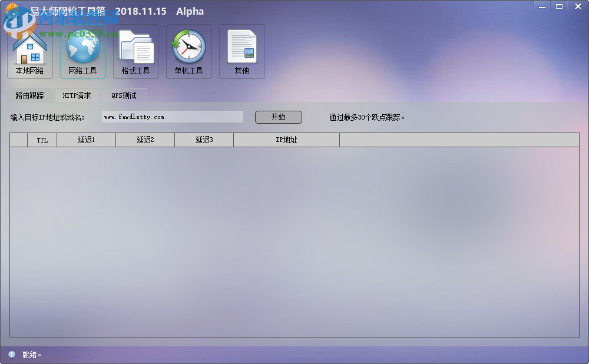Image resolution: width=589 pixels, height=364 pixels.
Task: Click the 延迟3 column header
Action: [204, 140]
